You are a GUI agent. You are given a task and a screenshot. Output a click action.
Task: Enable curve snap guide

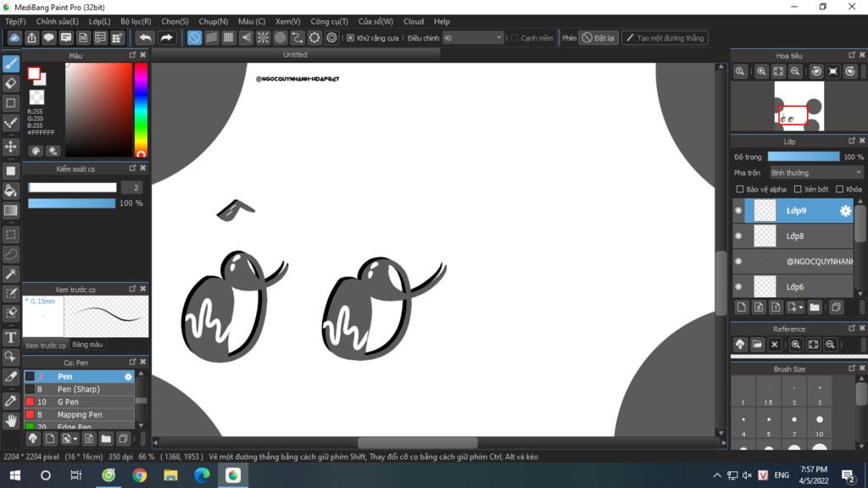click(x=298, y=37)
